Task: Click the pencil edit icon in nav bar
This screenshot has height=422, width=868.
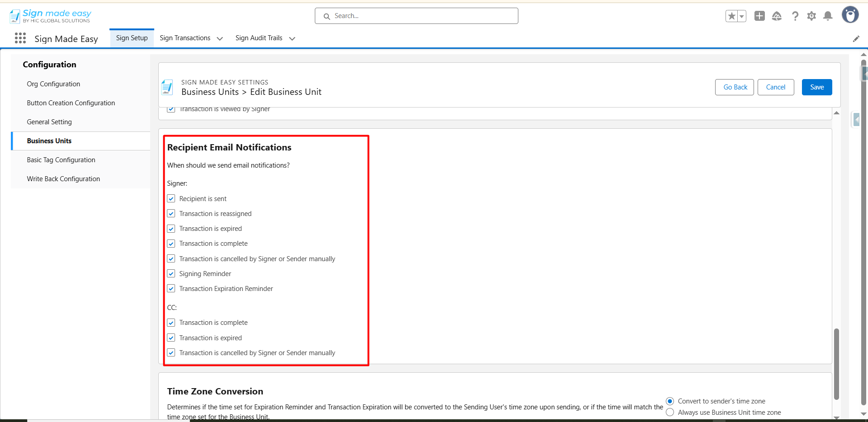Action: click(856, 39)
